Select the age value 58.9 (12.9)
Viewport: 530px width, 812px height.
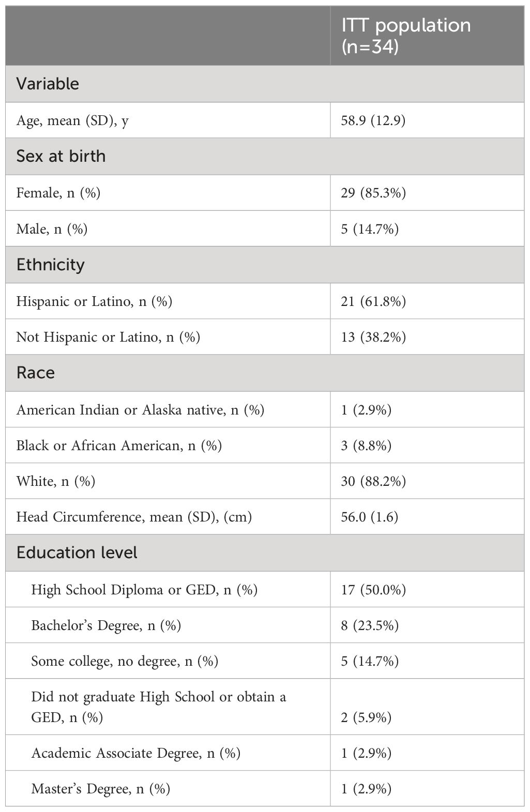pyautogui.click(x=373, y=120)
